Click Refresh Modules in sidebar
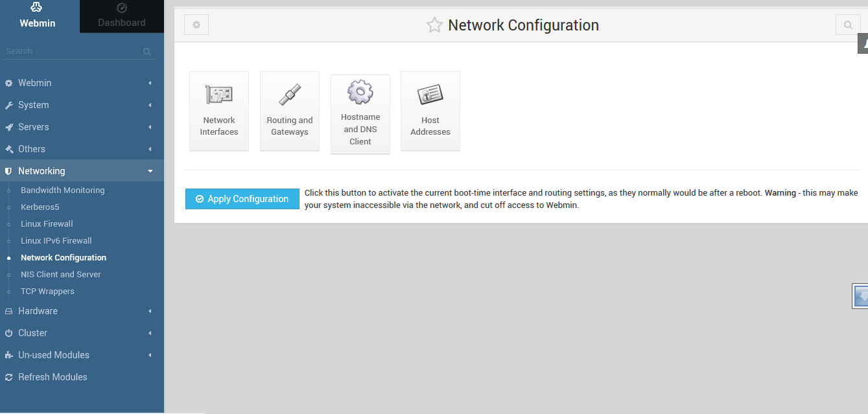868x414 pixels. coord(53,377)
